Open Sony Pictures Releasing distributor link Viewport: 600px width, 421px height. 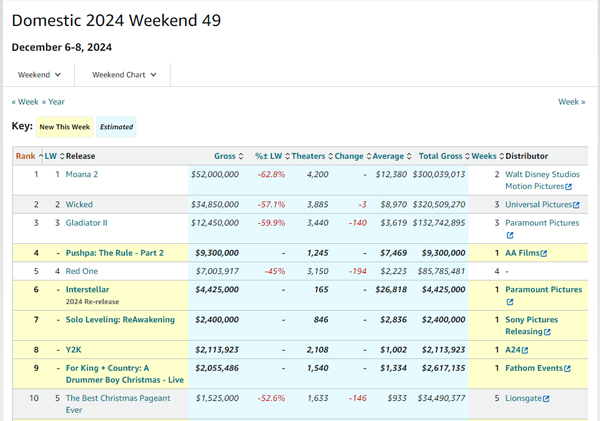coord(532,326)
